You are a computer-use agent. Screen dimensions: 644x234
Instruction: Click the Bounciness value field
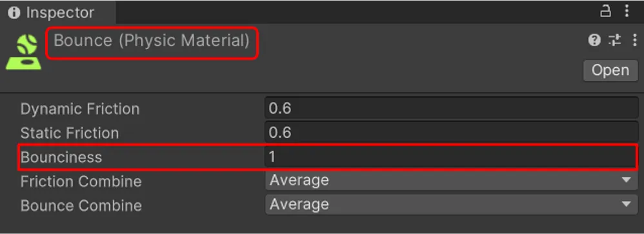pos(451,156)
